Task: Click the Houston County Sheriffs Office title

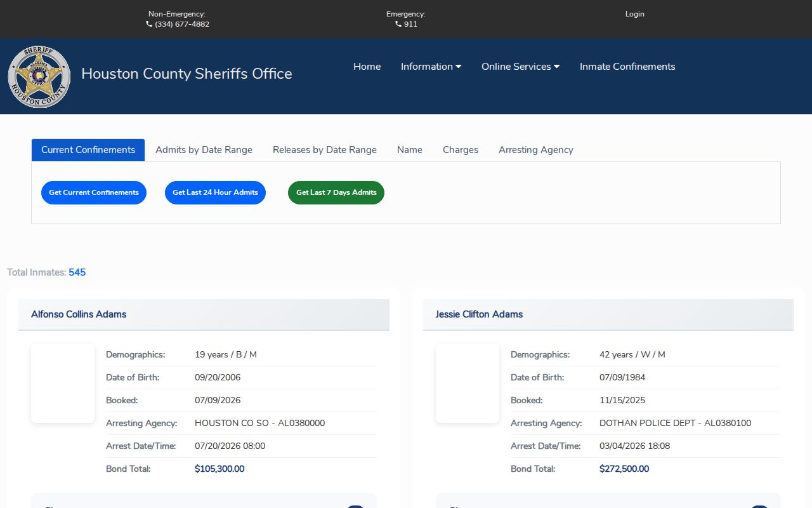Action: 187,74
